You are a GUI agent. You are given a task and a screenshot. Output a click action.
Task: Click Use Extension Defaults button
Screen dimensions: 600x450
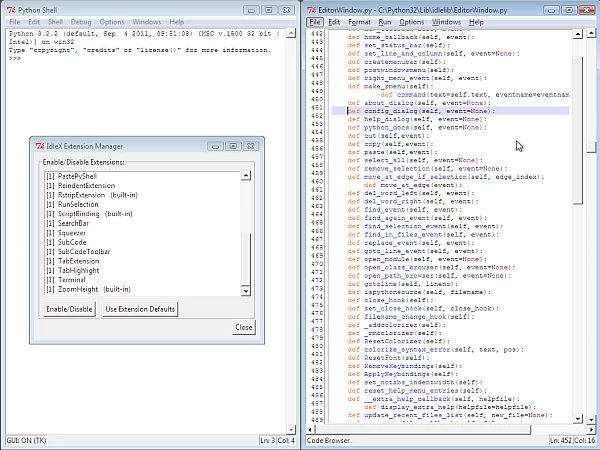point(140,309)
